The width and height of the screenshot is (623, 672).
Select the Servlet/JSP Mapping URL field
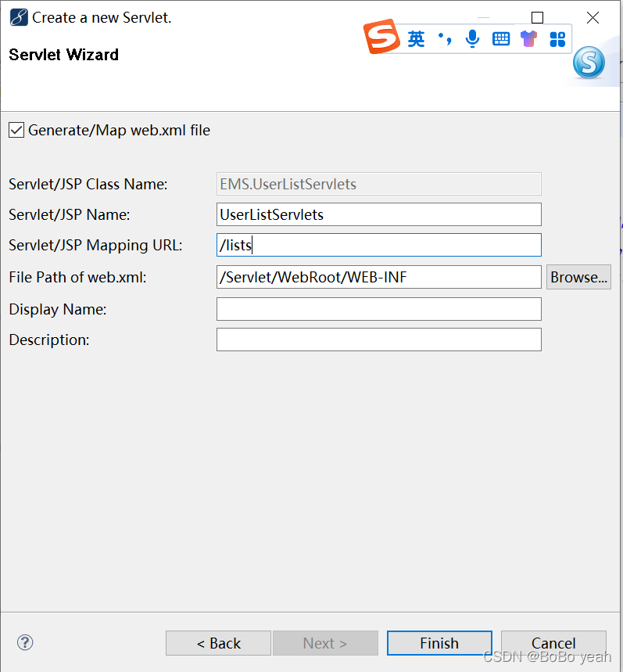(378, 245)
